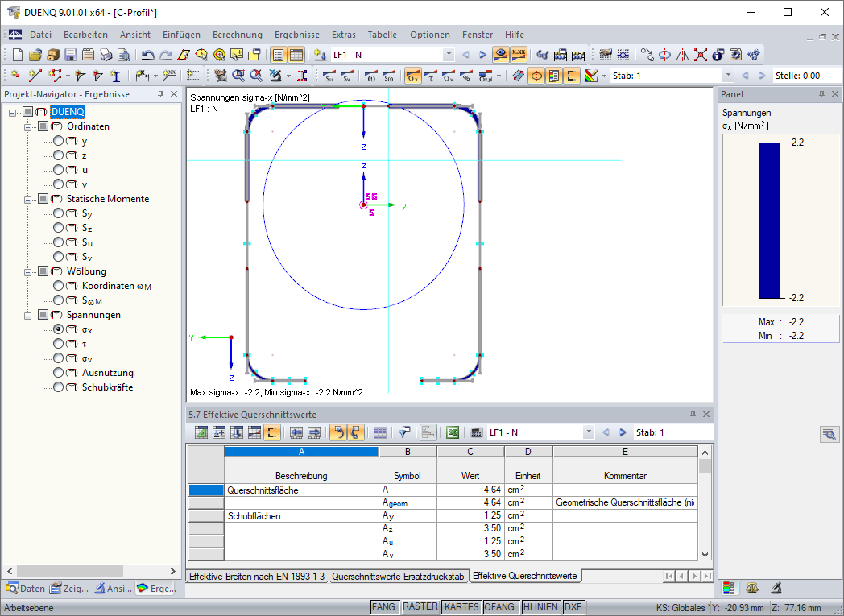
Task: Click the x.xx show values icon
Action: pyautogui.click(x=519, y=55)
